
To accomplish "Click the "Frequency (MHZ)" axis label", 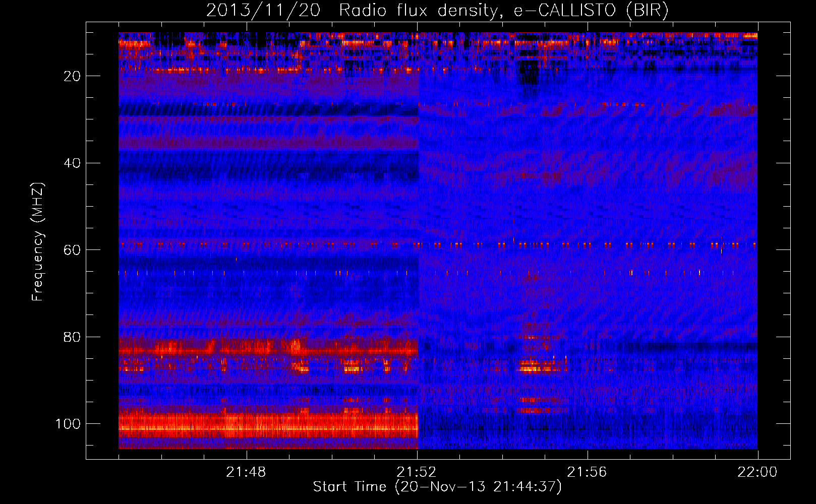I will click(x=38, y=241).
